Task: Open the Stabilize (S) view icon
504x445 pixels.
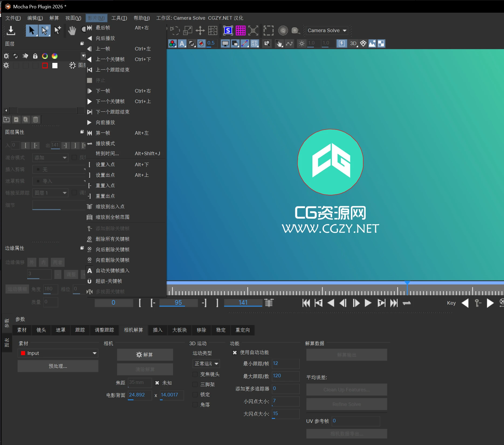Action: click(228, 30)
